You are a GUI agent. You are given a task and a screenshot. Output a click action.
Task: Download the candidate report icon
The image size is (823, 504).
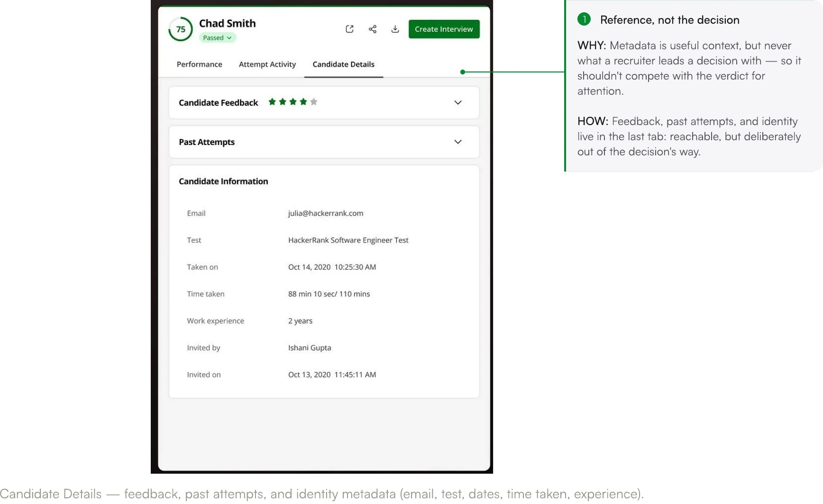pyautogui.click(x=395, y=29)
